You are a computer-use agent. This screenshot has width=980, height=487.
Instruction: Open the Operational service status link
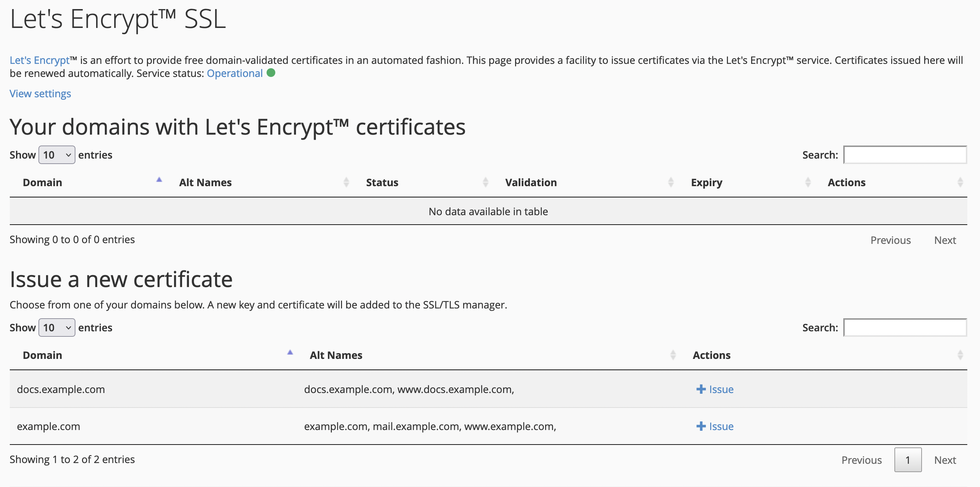point(235,73)
